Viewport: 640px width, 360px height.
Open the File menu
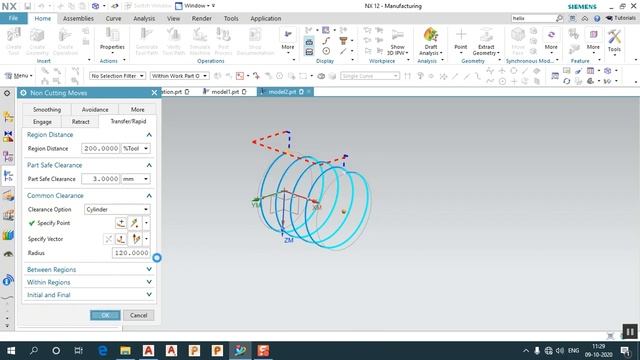pos(13,18)
